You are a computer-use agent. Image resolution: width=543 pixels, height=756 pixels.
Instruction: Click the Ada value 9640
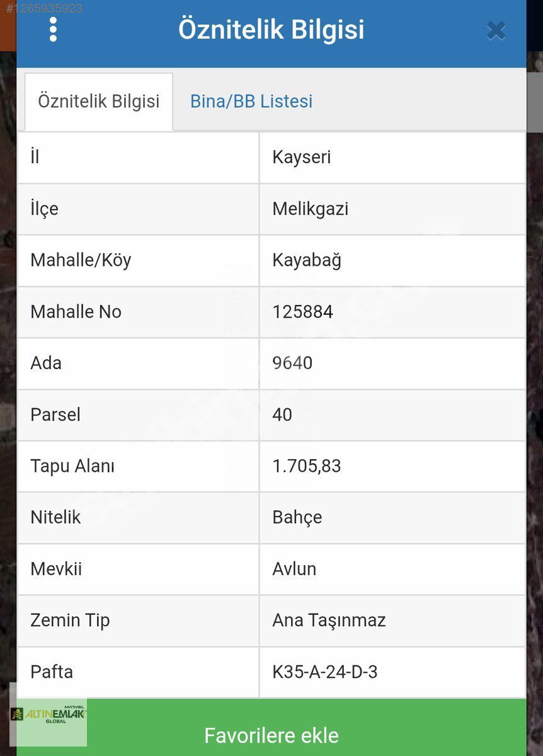point(292,364)
